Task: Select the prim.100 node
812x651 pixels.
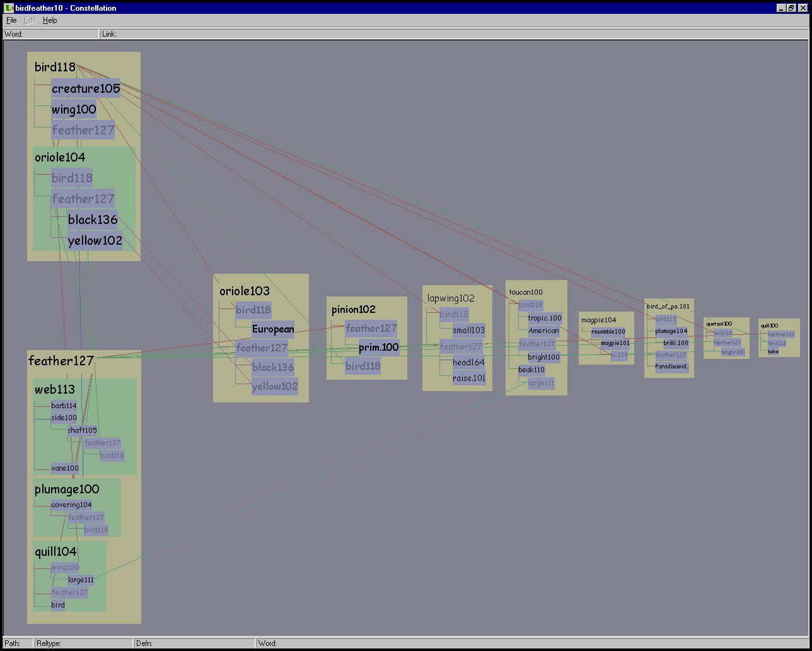Action: click(x=379, y=348)
